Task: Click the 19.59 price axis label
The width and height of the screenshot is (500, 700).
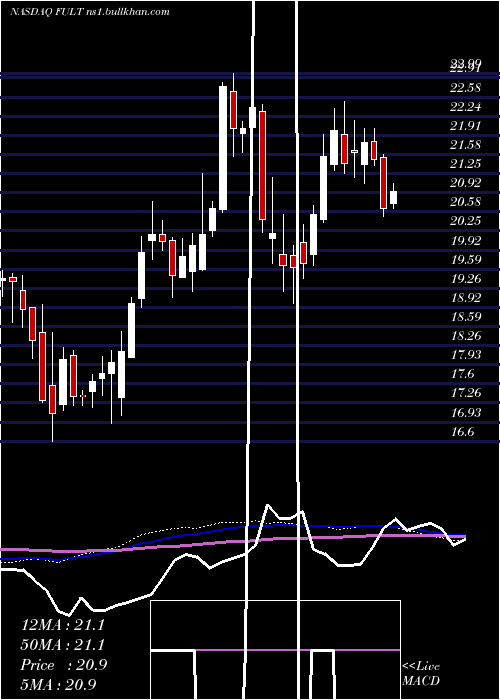Action: click(466, 260)
